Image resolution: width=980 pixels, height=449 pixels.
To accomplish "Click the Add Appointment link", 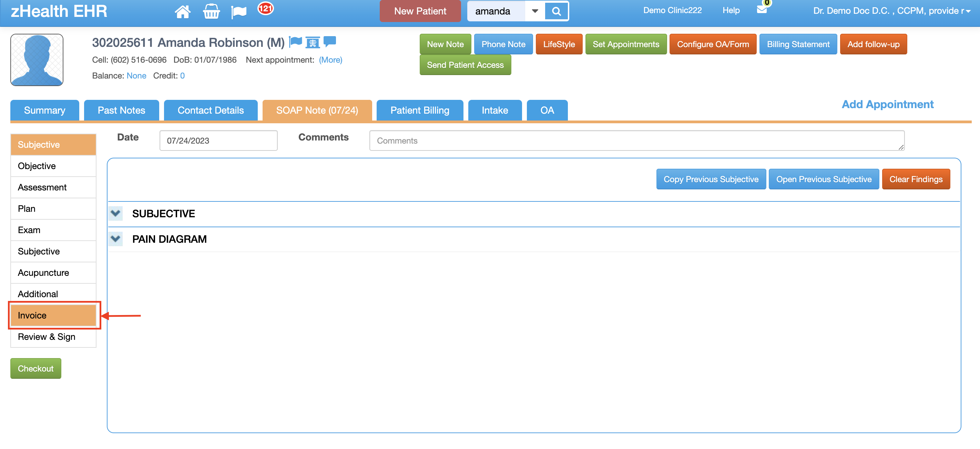I will (888, 104).
